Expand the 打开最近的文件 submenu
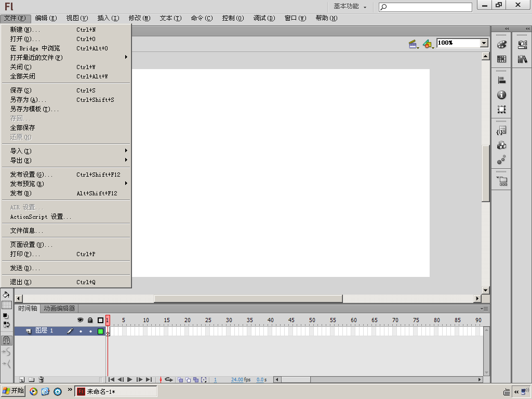532x399 pixels. [66, 57]
